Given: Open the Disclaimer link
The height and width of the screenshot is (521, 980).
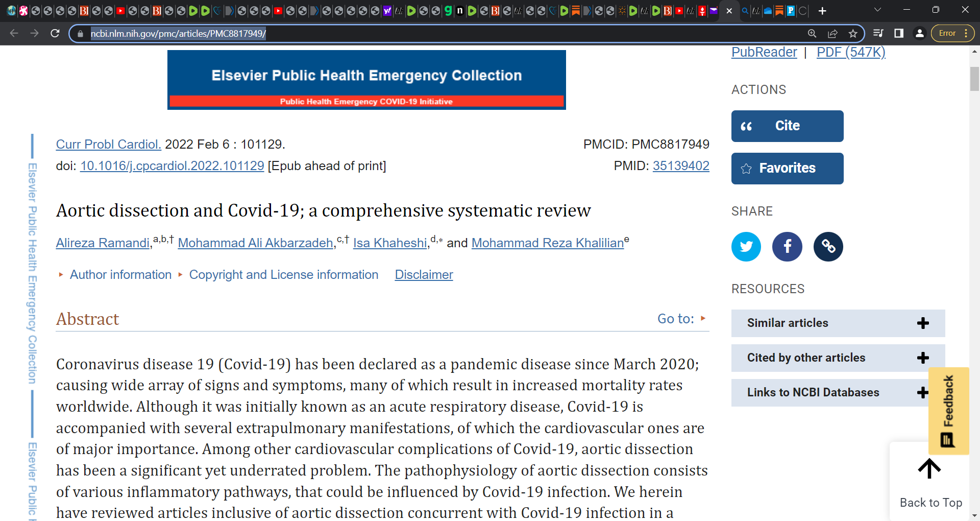Looking at the screenshot, I should [424, 275].
